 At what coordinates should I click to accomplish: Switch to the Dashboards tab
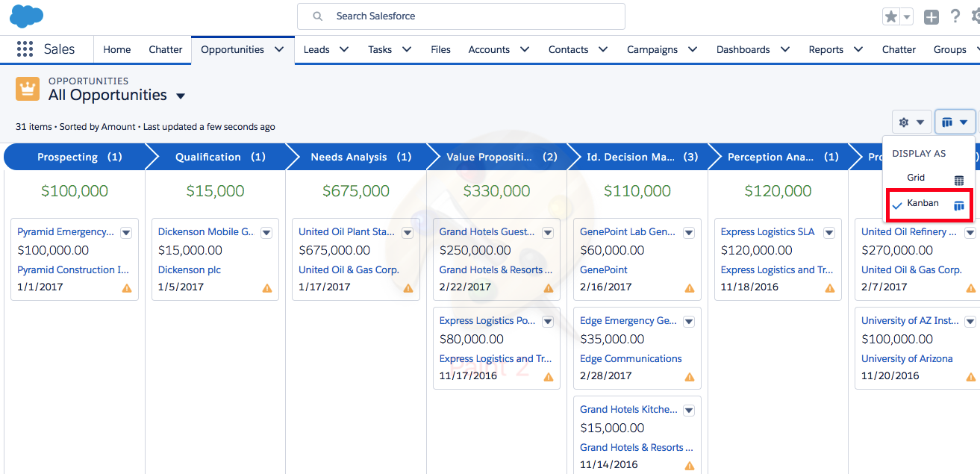point(743,49)
